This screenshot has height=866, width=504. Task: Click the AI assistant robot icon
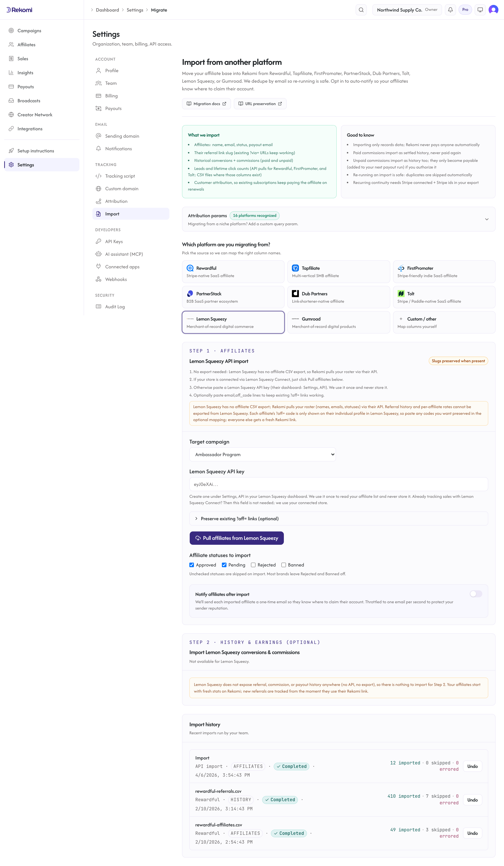(99, 254)
